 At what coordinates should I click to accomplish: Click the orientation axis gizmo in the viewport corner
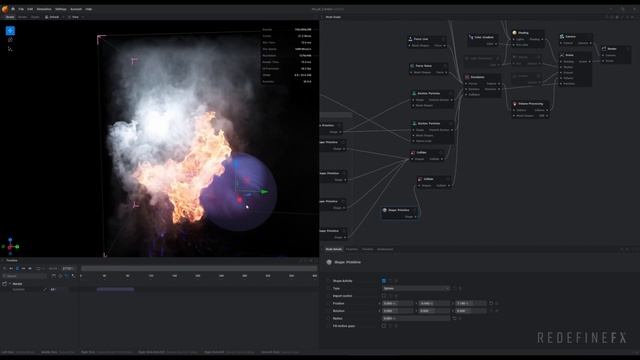[x=10, y=246]
